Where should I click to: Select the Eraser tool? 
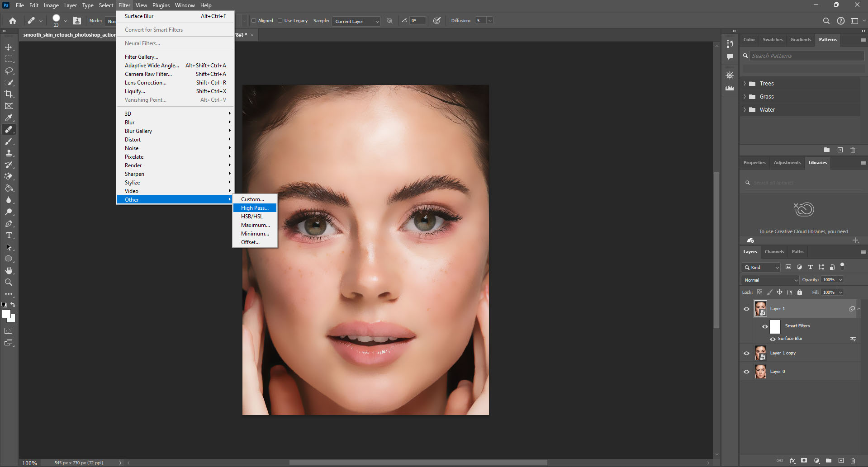pos(9,176)
